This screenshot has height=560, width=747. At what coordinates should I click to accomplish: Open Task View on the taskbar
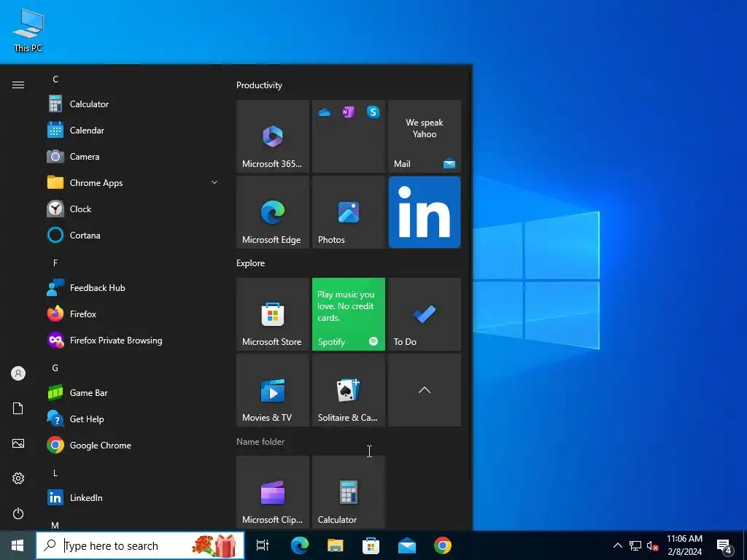coord(262,545)
